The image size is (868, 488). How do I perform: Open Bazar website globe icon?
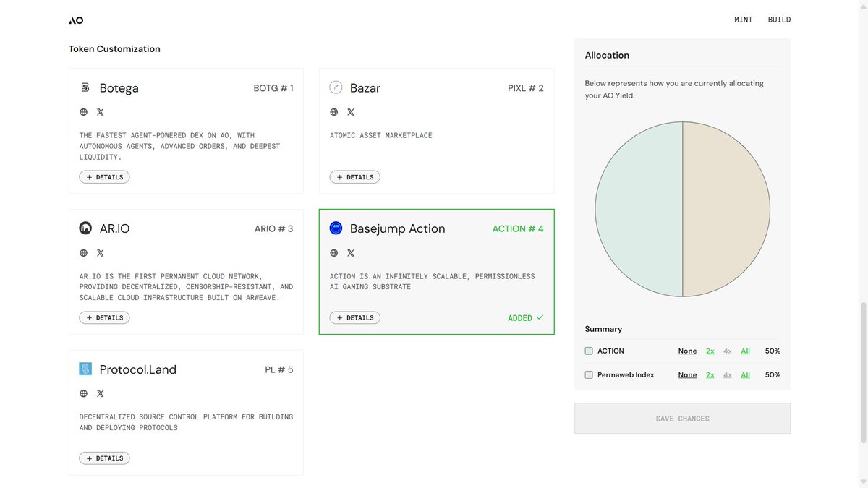tap(334, 112)
